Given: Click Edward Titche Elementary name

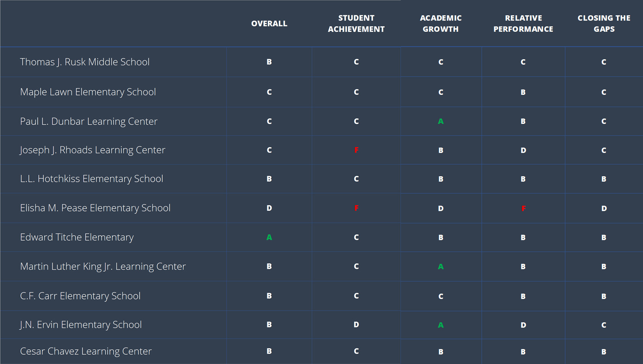Looking at the screenshot, I should coord(77,237).
